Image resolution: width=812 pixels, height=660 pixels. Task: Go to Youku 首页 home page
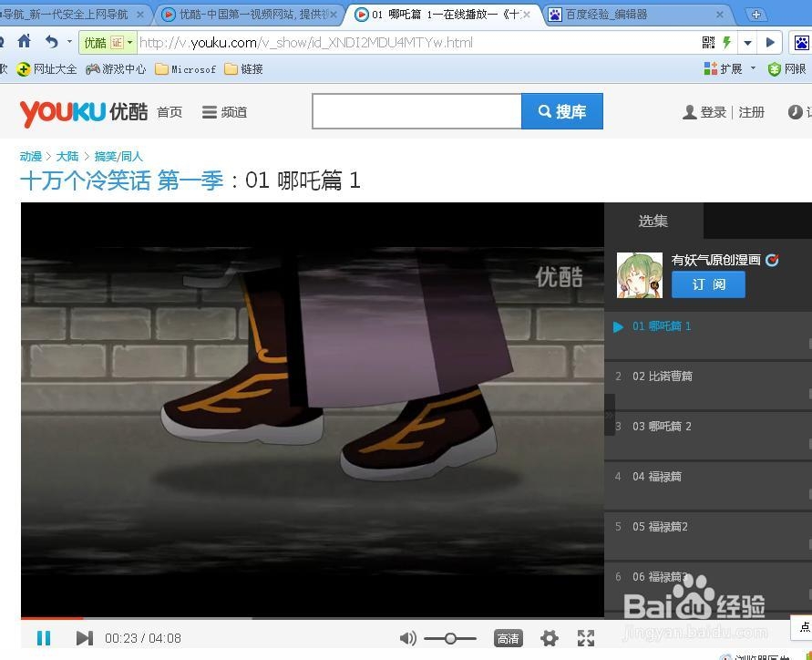point(170,112)
